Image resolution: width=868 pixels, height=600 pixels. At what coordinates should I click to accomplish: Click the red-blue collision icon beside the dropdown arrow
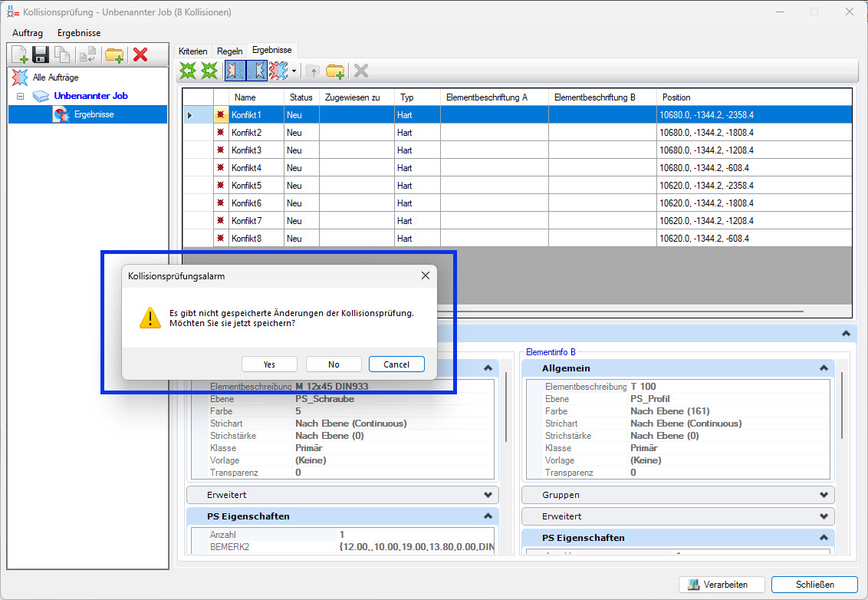click(x=278, y=71)
